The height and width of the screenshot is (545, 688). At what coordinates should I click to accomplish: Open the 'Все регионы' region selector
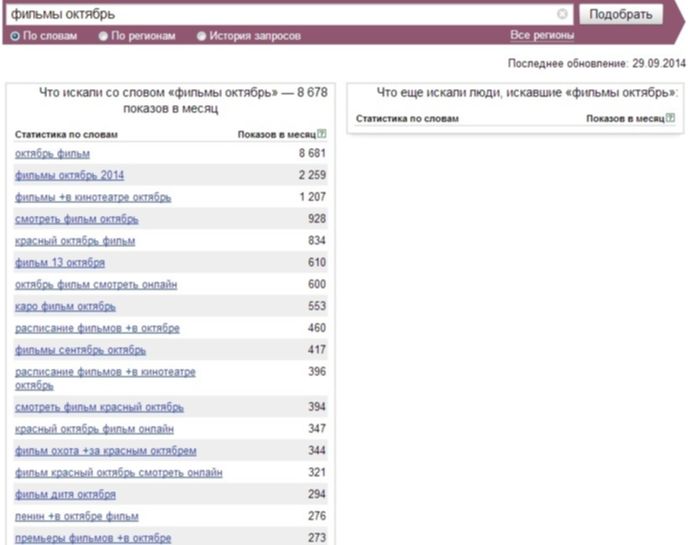(x=542, y=36)
